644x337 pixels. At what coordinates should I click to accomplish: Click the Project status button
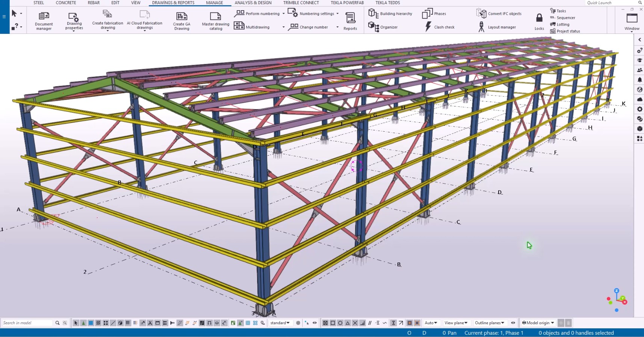[x=565, y=31]
